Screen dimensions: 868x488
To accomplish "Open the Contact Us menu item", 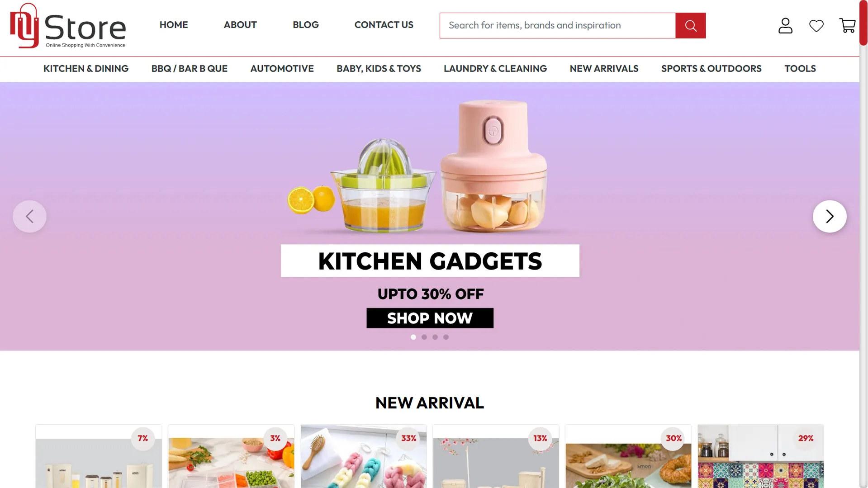I will (x=384, y=25).
